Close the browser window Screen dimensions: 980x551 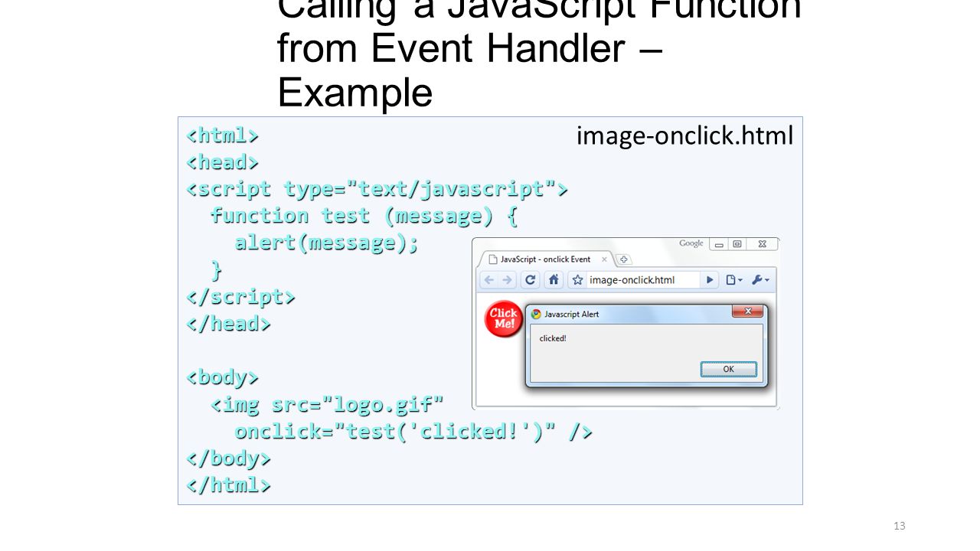click(763, 244)
